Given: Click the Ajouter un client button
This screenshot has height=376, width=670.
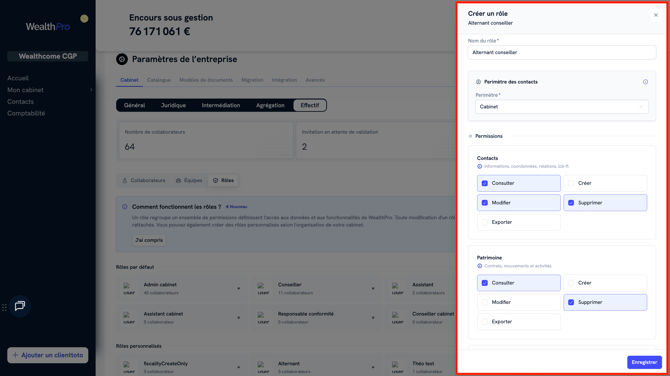Looking at the screenshot, I should click(47, 355).
